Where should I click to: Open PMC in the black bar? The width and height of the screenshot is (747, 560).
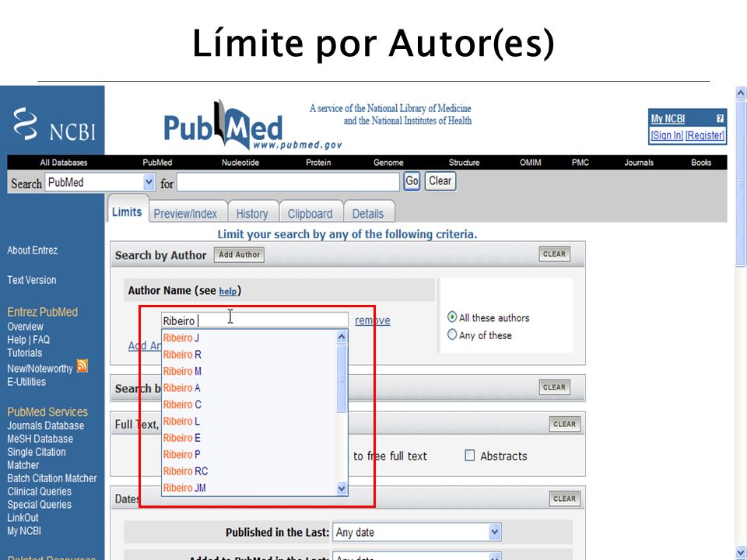(580, 163)
